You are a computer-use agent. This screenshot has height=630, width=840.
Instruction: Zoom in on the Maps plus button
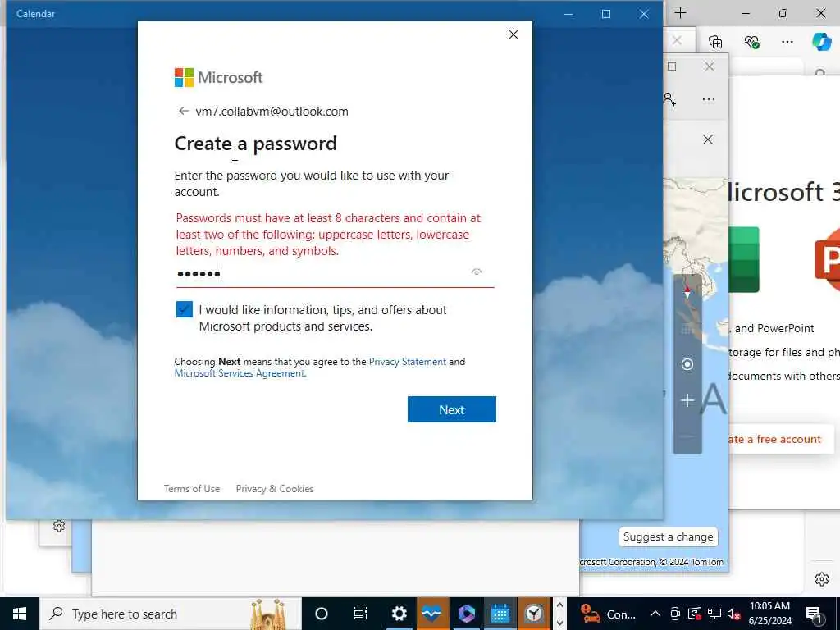687,400
